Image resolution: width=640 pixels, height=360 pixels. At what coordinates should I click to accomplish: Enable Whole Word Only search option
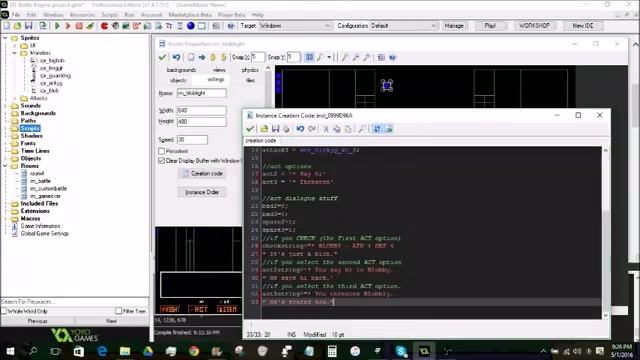(x=4, y=311)
